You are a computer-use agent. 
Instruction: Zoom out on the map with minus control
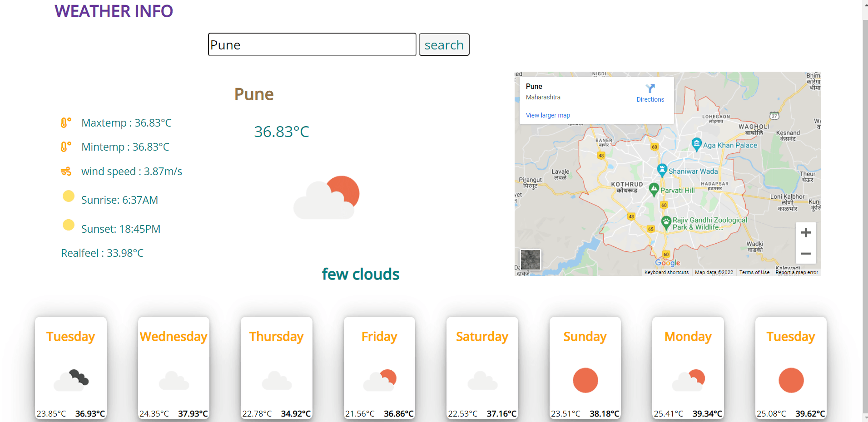click(x=806, y=254)
